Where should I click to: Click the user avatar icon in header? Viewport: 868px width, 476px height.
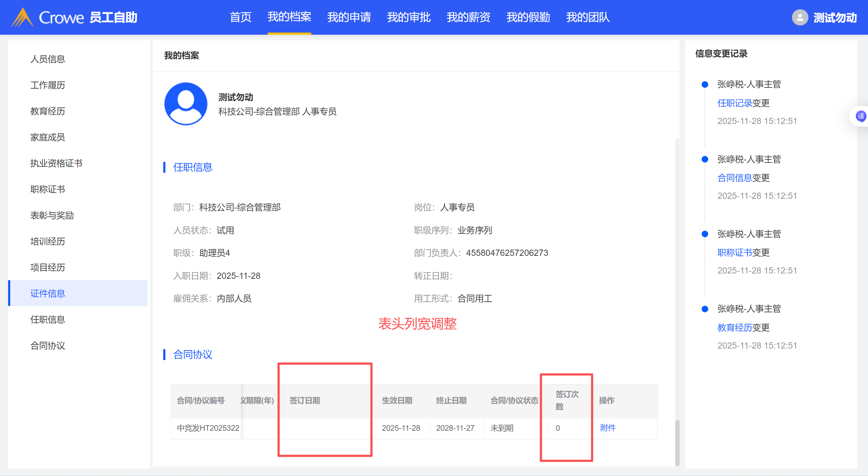[x=800, y=17]
